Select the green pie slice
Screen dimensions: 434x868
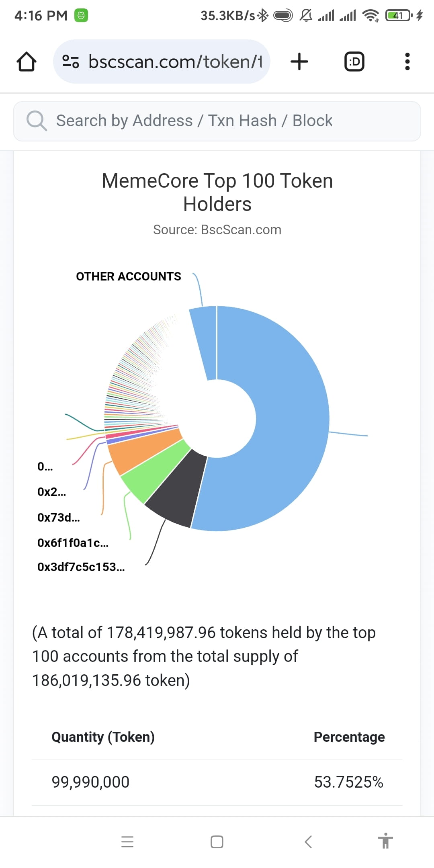(x=155, y=470)
